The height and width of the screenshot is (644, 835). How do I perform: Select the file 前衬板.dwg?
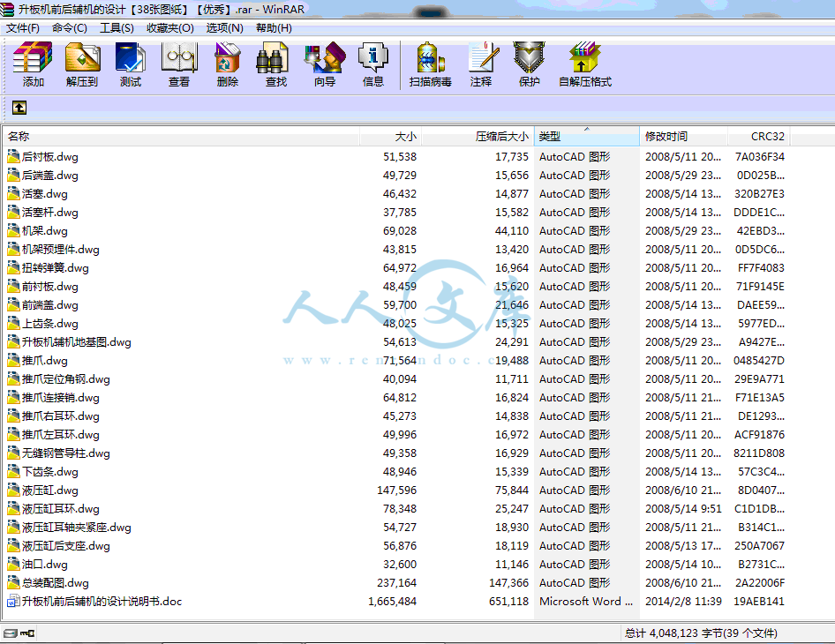point(50,287)
